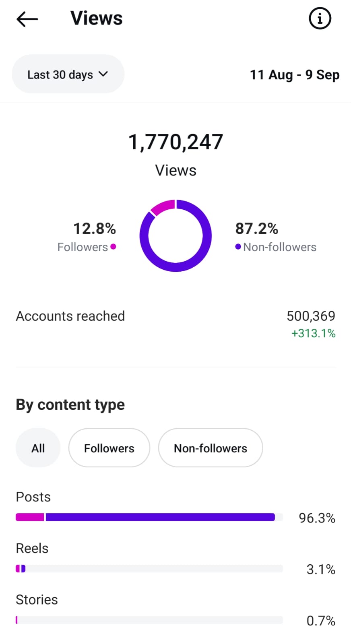The width and height of the screenshot is (351, 644).
Task: Expand the Last 30 days dropdown
Action: click(x=68, y=74)
